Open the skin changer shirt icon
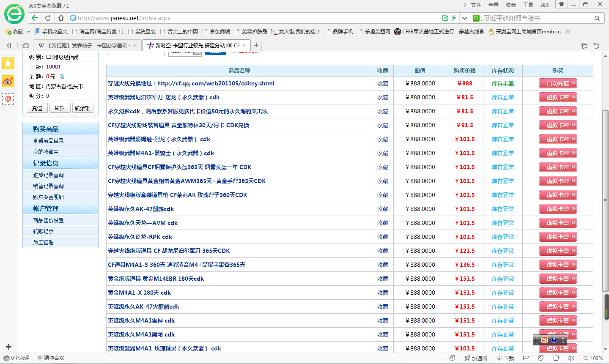This screenshot has height=364, width=609. (x=561, y=4)
